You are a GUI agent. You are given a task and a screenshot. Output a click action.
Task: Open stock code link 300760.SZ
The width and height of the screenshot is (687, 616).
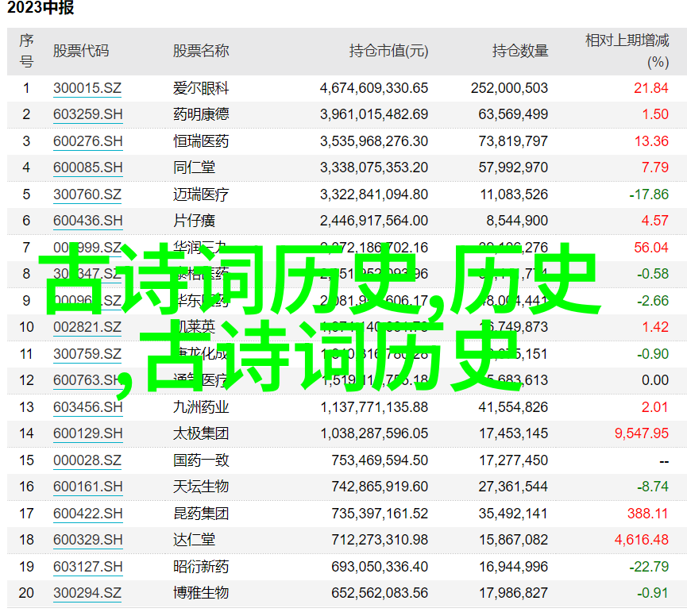pyautogui.click(x=87, y=194)
